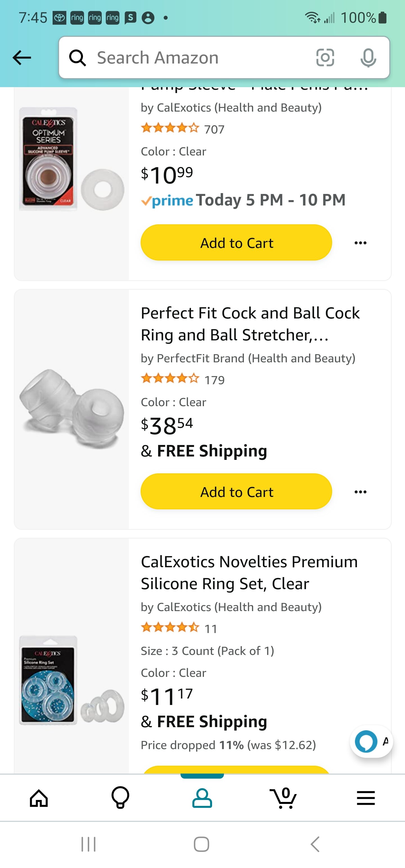Open the lightbulb Inspire tab
The image size is (405, 868).
(120, 798)
